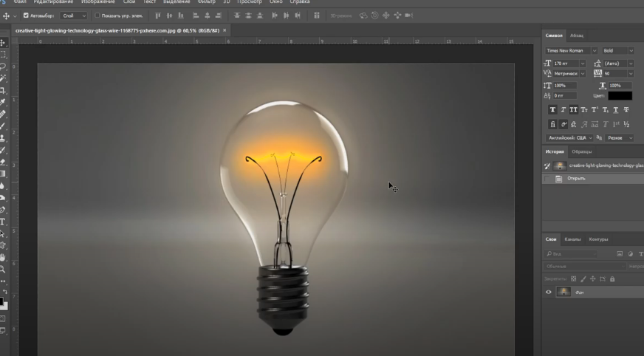Toggle standard ligatures fi button
Viewport: 644px width, 356px height.
coord(552,124)
